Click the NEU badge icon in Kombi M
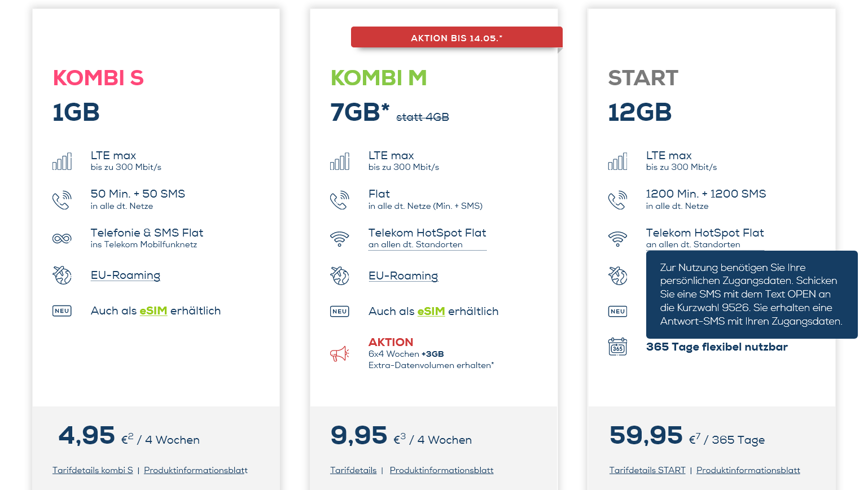 340,311
